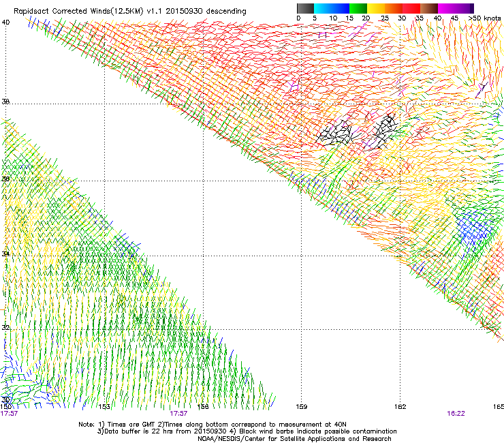Viewport: 504px width, 443px height.
Task: Click the '45' legend scale label
Action: (454, 18)
